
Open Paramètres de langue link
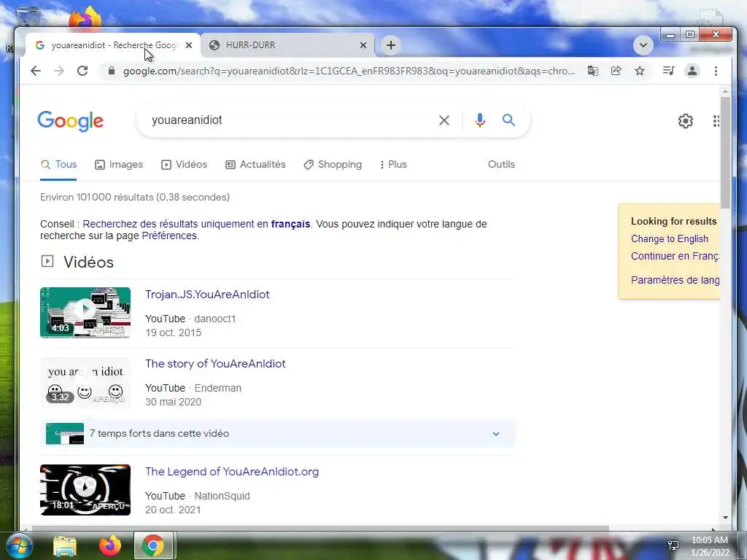coord(675,280)
